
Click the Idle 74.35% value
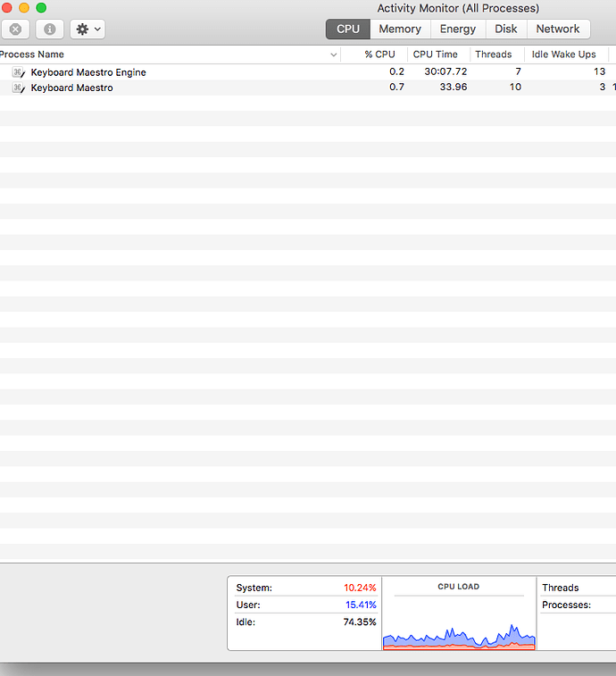[360, 622]
